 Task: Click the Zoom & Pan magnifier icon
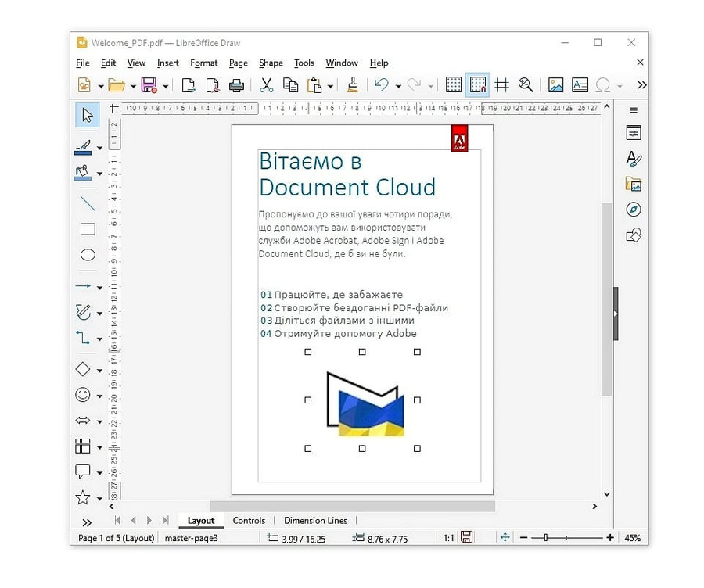[x=526, y=84]
